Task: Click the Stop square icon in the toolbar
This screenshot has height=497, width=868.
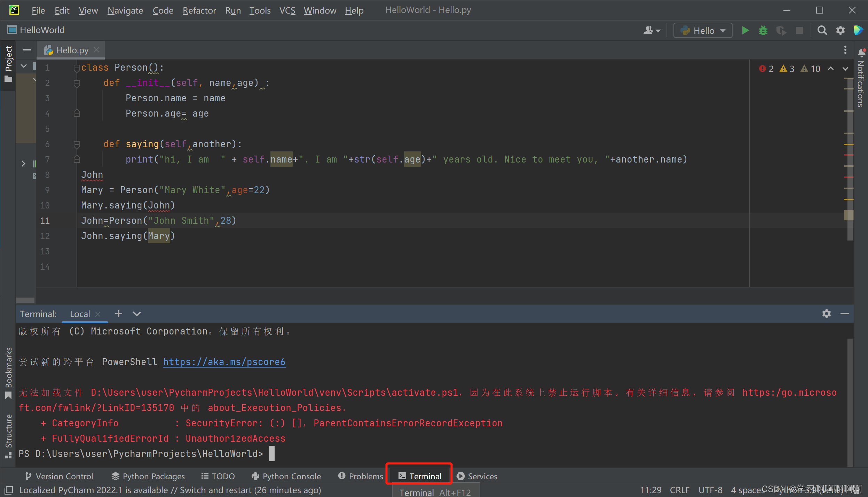Action: 799,31
